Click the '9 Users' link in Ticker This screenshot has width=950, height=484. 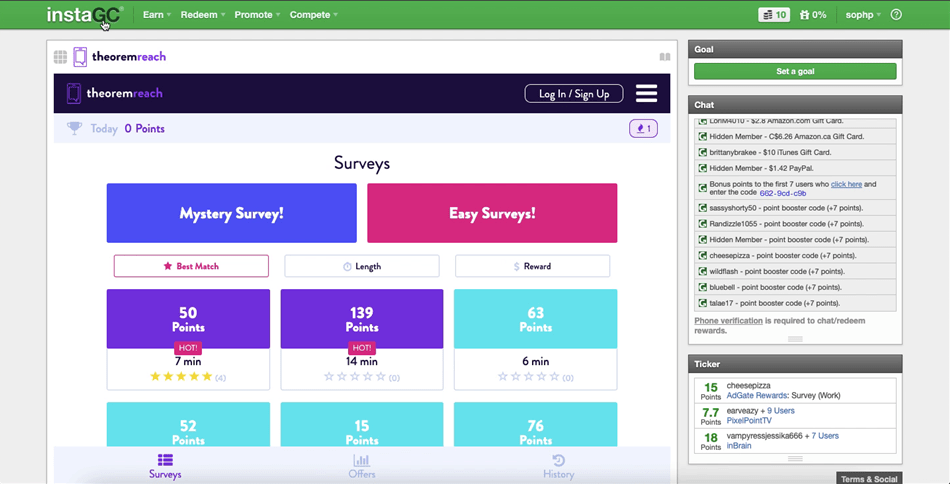[781, 411]
